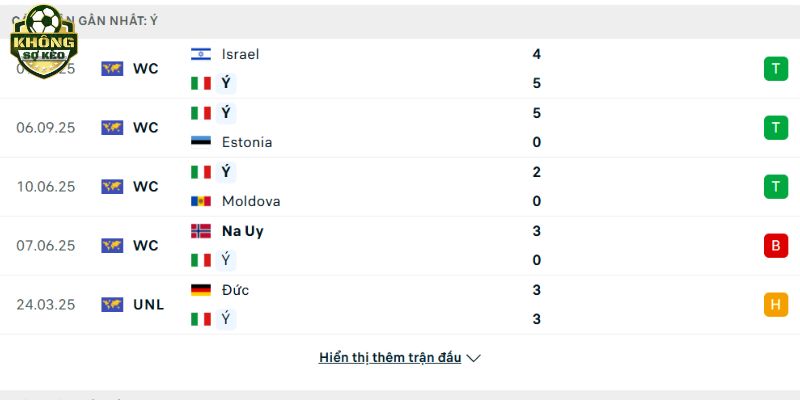Click the Germany flag beside Đức
Image resolution: width=800 pixels, height=400 pixels.
(x=201, y=290)
